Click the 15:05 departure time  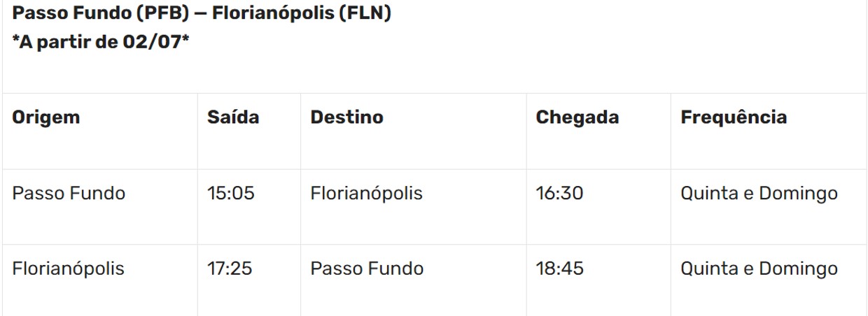point(231,194)
